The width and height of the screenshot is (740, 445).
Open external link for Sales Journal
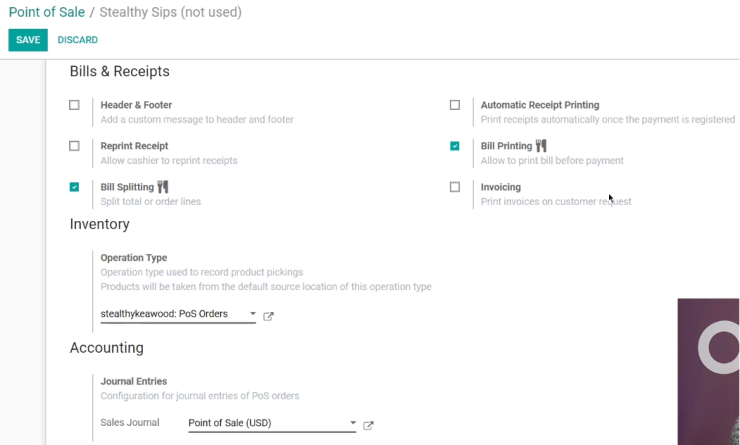[x=368, y=425]
